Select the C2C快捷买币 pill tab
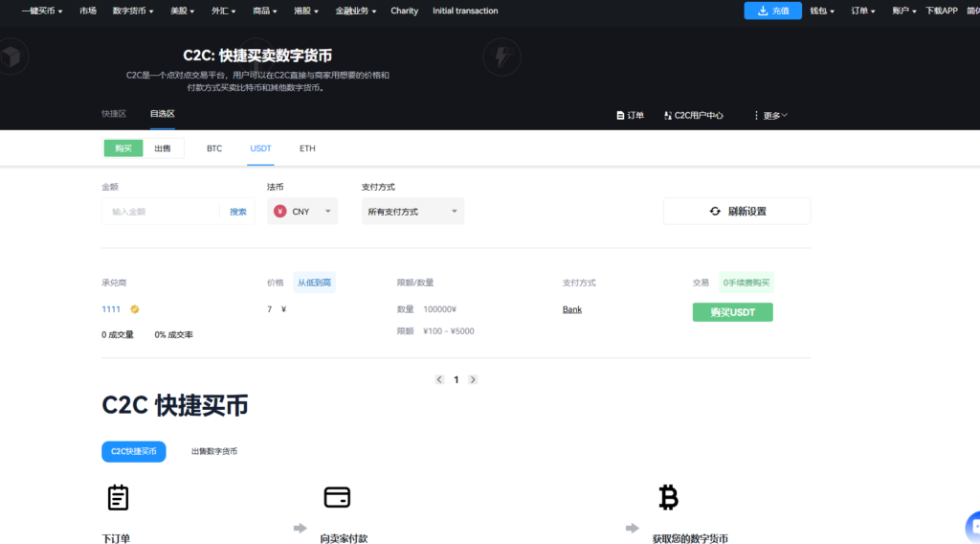This screenshot has height=544, width=980. point(134,451)
